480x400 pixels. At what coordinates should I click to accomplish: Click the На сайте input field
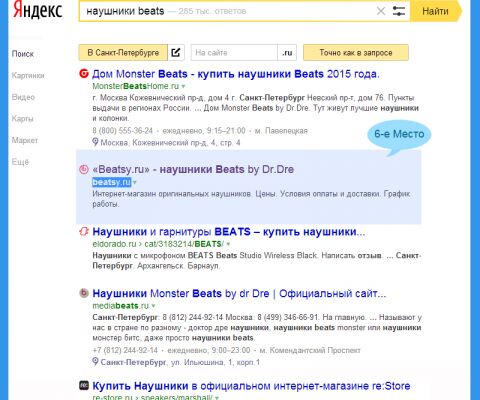(x=234, y=53)
